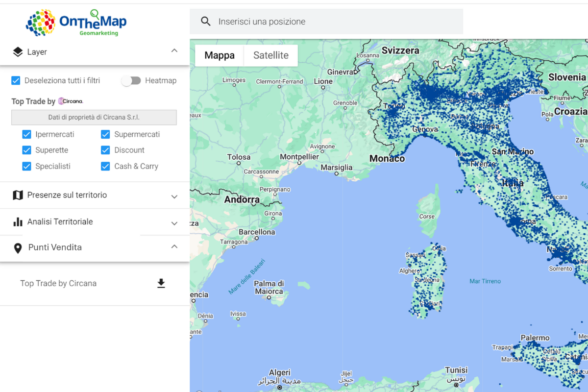
Task: Switch to the Satellite map view
Action: pyautogui.click(x=270, y=55)
